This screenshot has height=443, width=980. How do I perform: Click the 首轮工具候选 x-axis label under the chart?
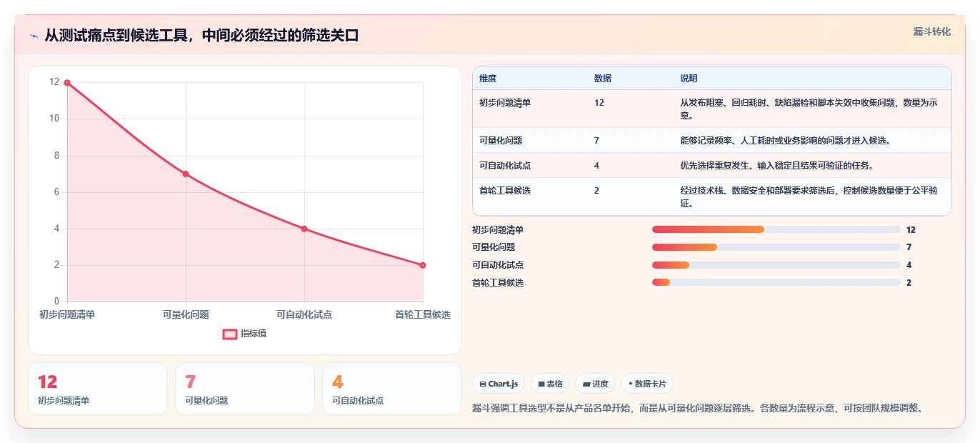point(423,314)
